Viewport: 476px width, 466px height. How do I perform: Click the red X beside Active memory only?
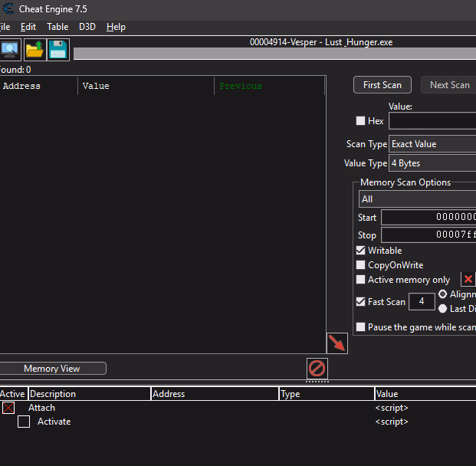tap(468, 279)
